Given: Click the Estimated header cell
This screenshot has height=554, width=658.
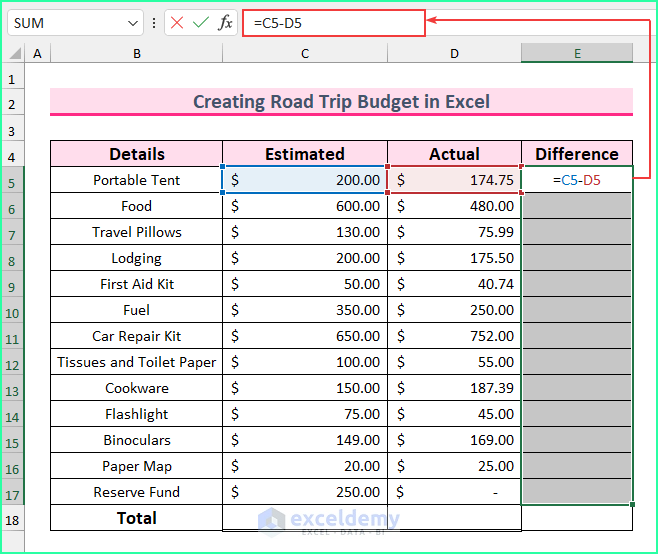Looking at the screenshot, I should [x=305, y=154].
